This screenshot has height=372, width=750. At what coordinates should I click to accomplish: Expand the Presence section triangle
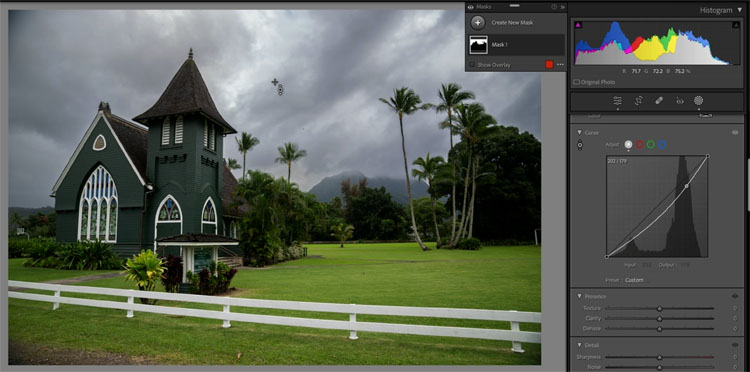579,296
